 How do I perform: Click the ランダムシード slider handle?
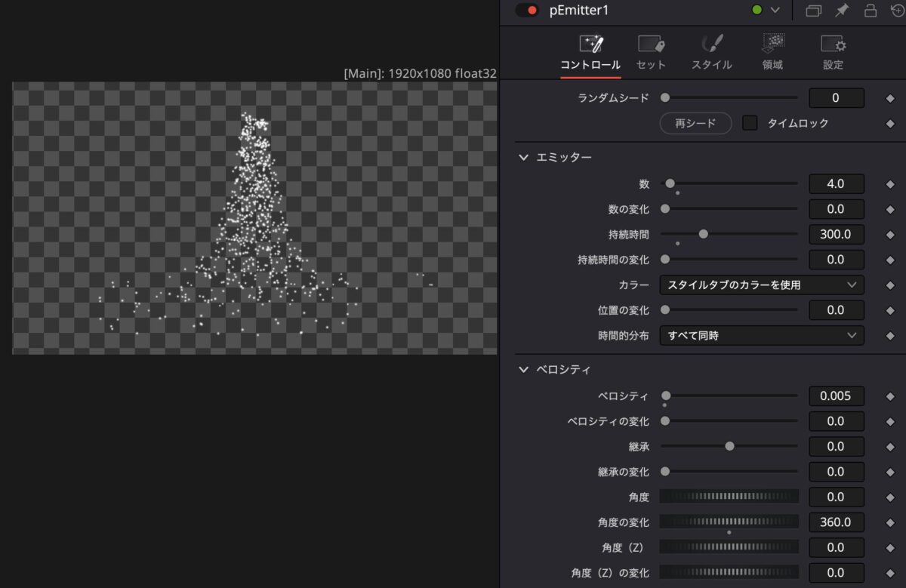tap(665, 97)
